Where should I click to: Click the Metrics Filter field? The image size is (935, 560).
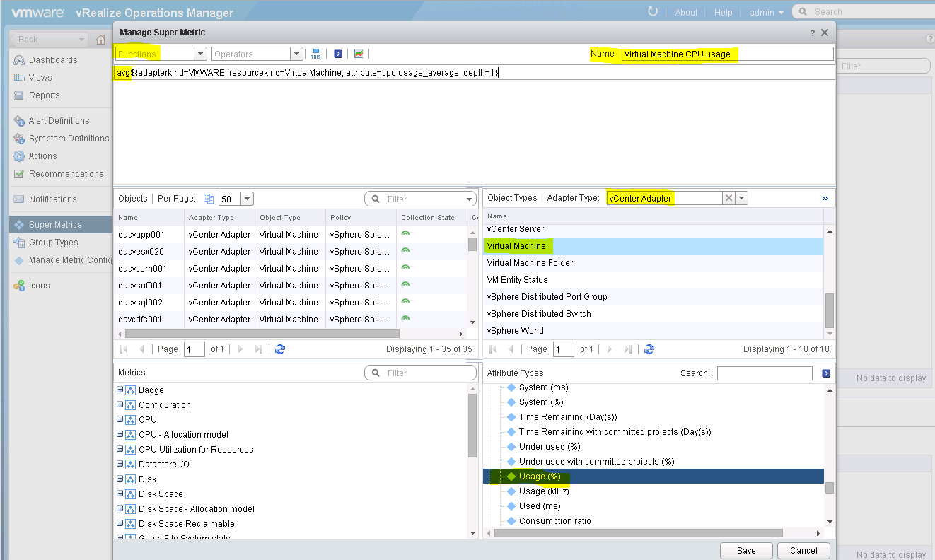(420, 373)
